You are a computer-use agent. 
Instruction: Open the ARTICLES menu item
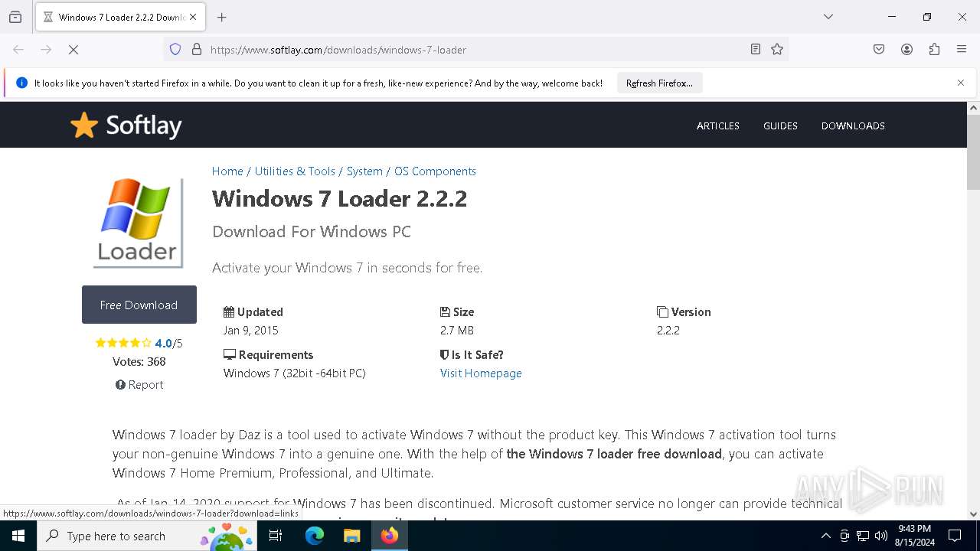point(718,126)
